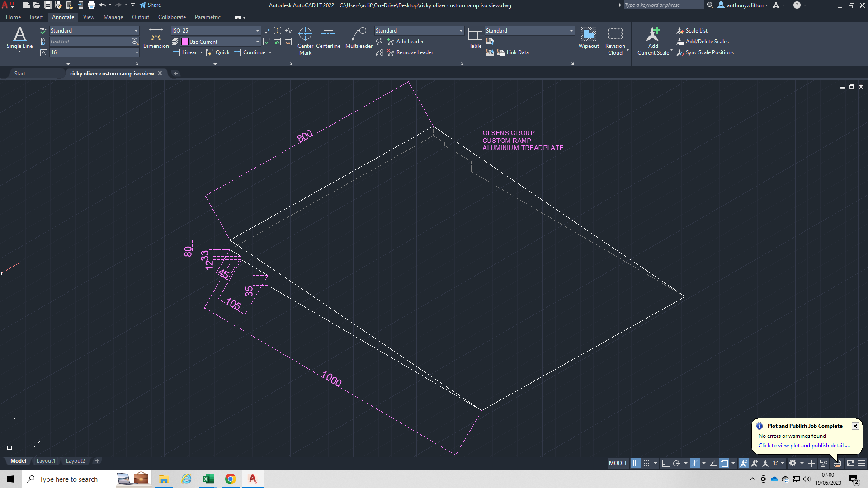
Task: Switch to the Insert ribbon tab
Action: tap(36, 17)
